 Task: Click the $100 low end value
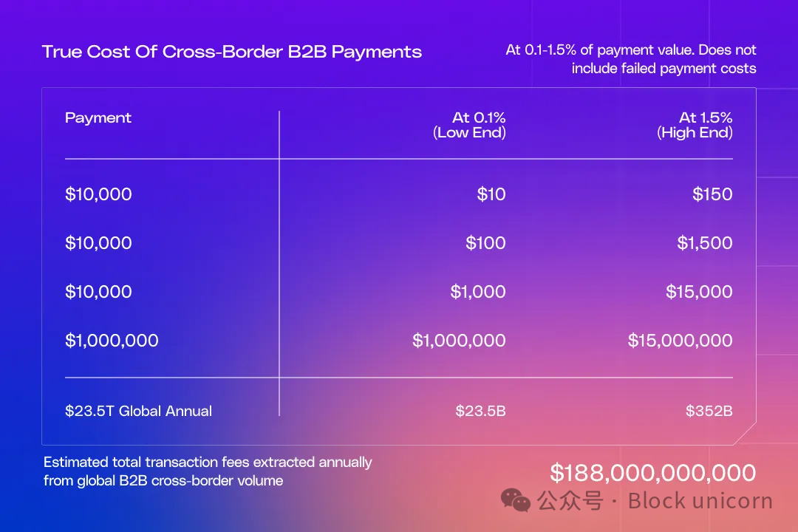point(485,243)
